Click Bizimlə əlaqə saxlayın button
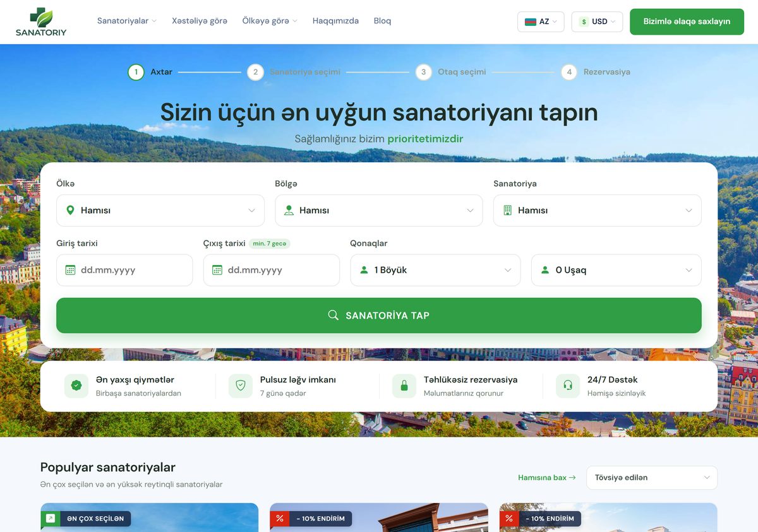Screen dimensions: 758x532 coord(687,21)
